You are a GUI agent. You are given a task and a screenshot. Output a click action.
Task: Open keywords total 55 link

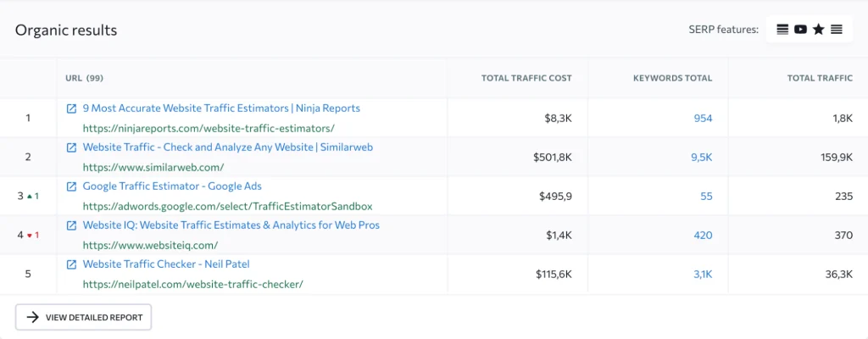click(x=706, y=196)
